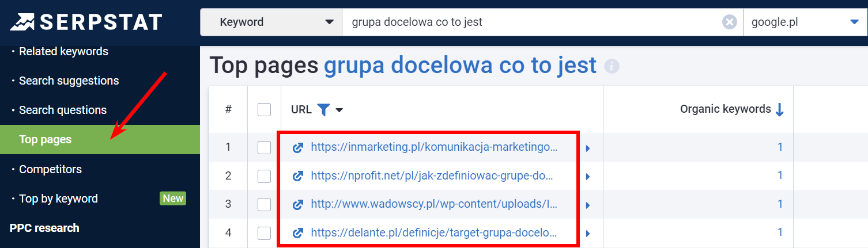Image resolution: width=868 pixels, height=248 pixels.
Task: Click the Organic keywords sort arrow icon
Action: click(x=780, y=109)
